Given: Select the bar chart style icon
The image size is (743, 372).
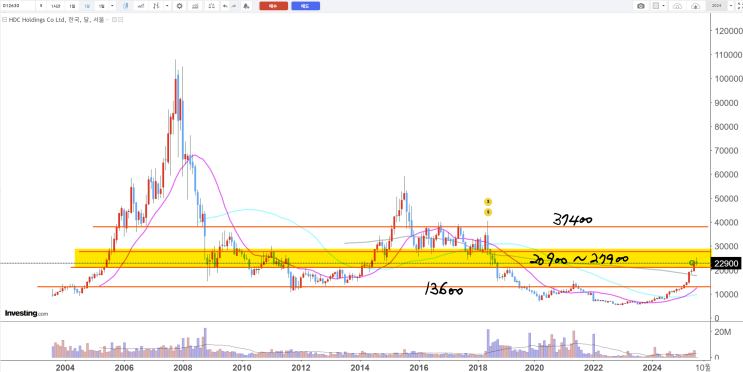Looking at the screenshot, I should coord(156,6).
